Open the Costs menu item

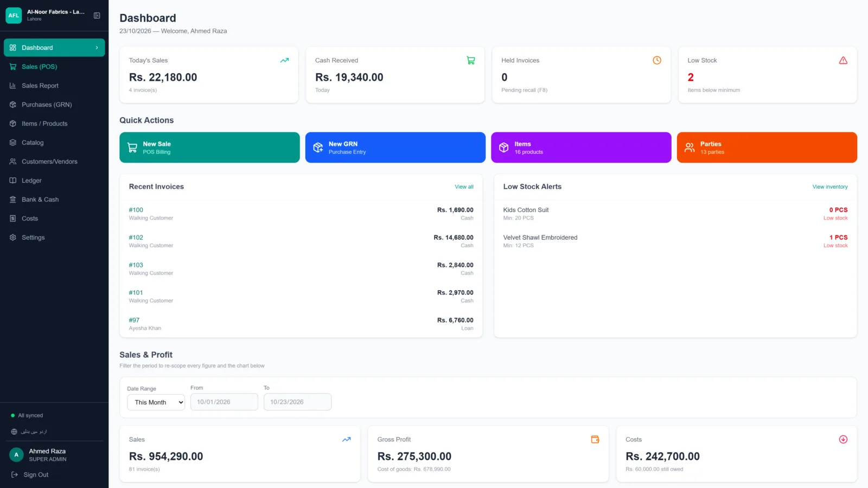pyautogui.click(x=54, y=219)
